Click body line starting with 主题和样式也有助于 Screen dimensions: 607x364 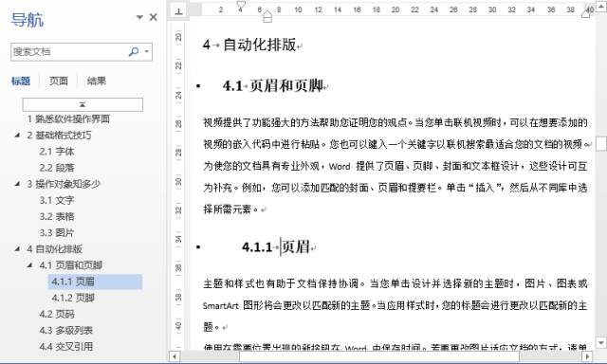point(395,284)
